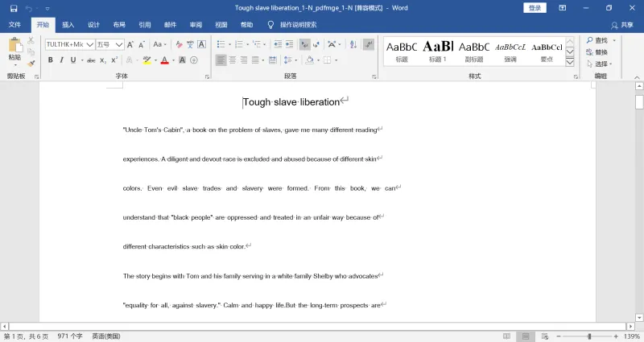Click the Sort A-Z icon
Image resolution: width=644 pixels, height=342 pixels.
pos(353,44)
